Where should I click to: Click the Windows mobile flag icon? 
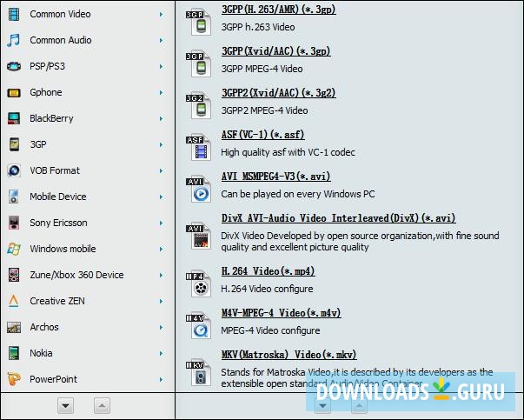tap(14, 249)
